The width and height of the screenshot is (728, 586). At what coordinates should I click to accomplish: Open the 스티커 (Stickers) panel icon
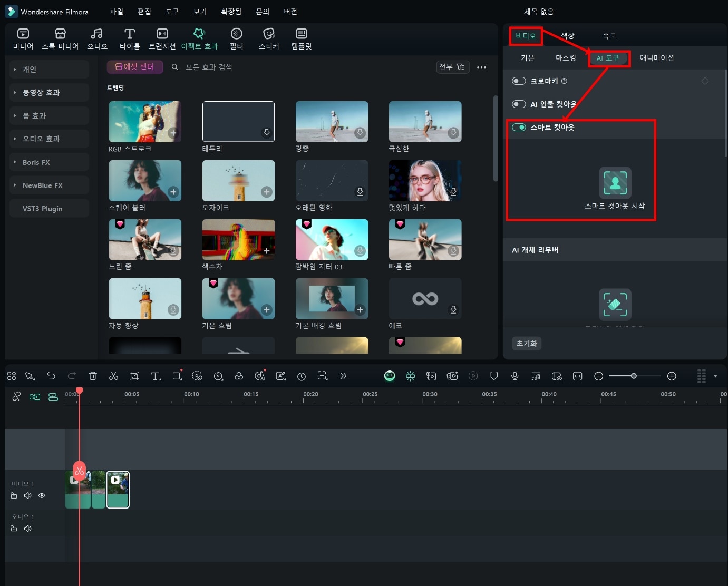[x=268, y=39]
